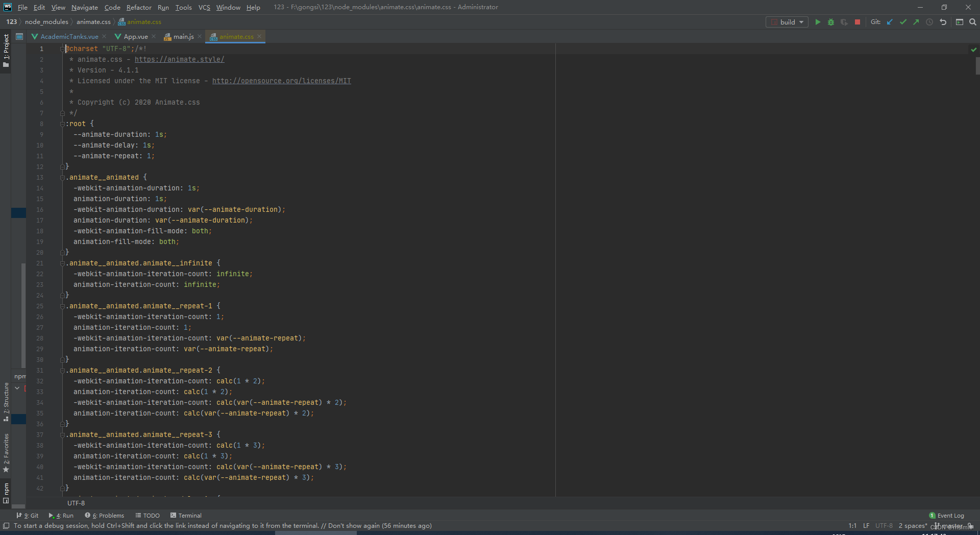Collapse the :root block fold marker

62,124
